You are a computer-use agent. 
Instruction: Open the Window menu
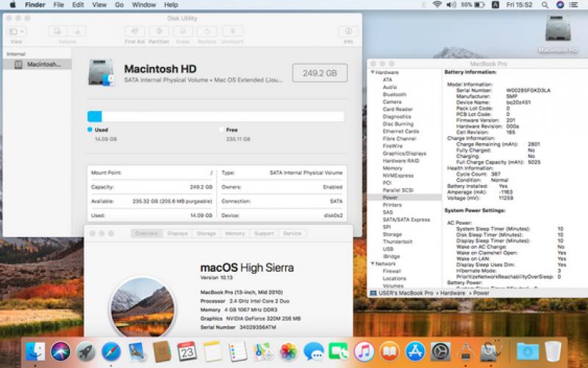pos(143,5)
